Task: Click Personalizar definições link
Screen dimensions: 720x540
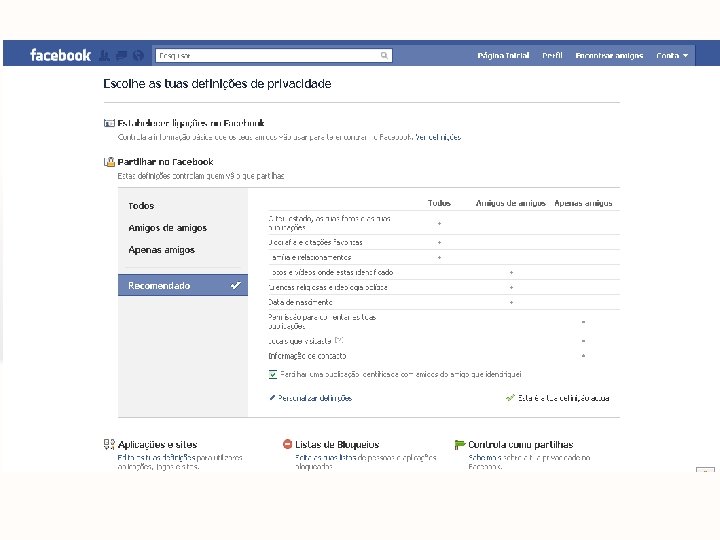Action: coord(315,398)
